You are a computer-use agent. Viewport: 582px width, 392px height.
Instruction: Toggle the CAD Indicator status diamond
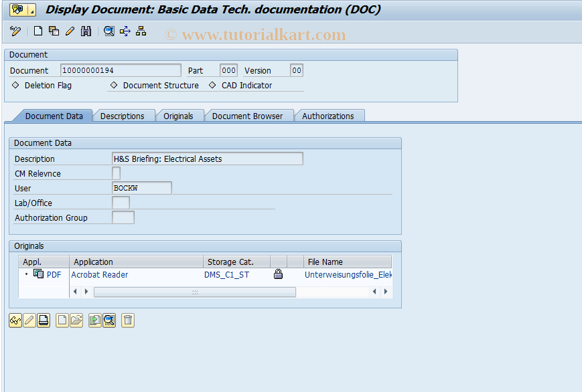(212, 85)
